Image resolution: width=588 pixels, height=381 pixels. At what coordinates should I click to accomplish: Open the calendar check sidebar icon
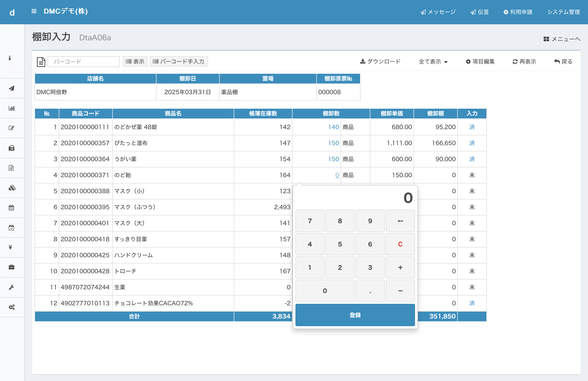coord(11,228)
